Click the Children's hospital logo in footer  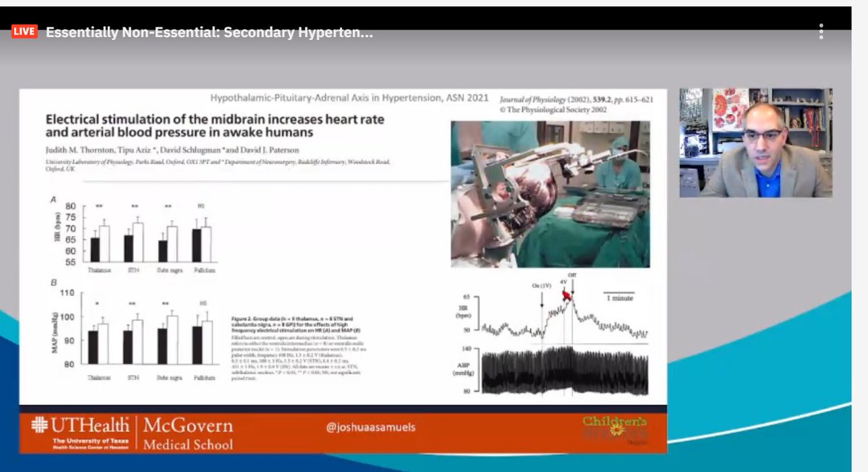pos(615,429)
